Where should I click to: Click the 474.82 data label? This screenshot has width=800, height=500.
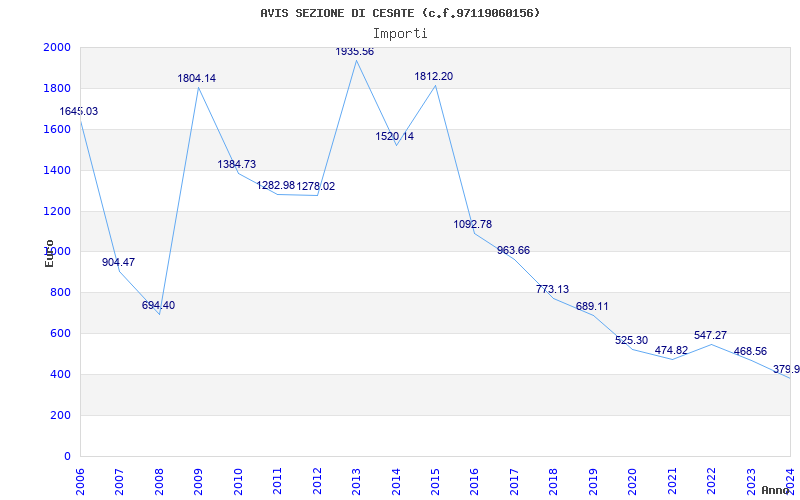[x=671, y=351]
